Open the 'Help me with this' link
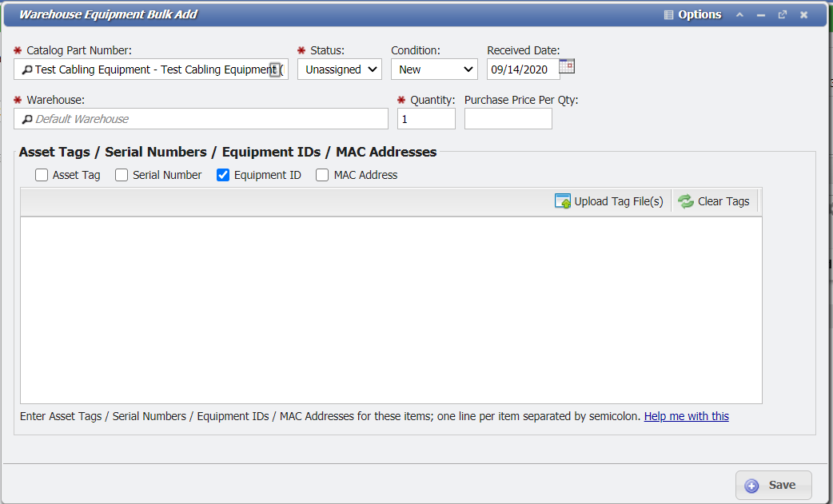This screenshot has width=833, height=504. (x=686, y=415)
